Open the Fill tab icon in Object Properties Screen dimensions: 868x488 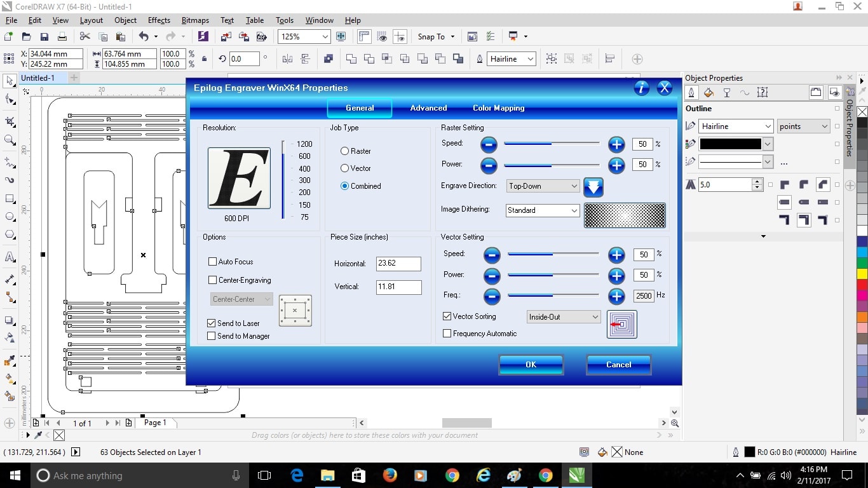click(x=709, y=93)
